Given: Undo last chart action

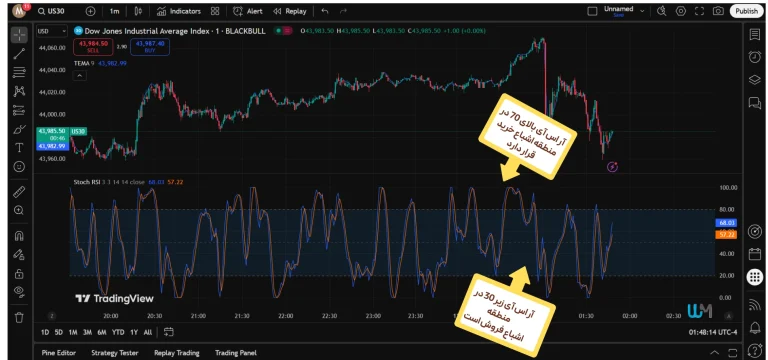Looking at the screenshot, I should (325, 11).
